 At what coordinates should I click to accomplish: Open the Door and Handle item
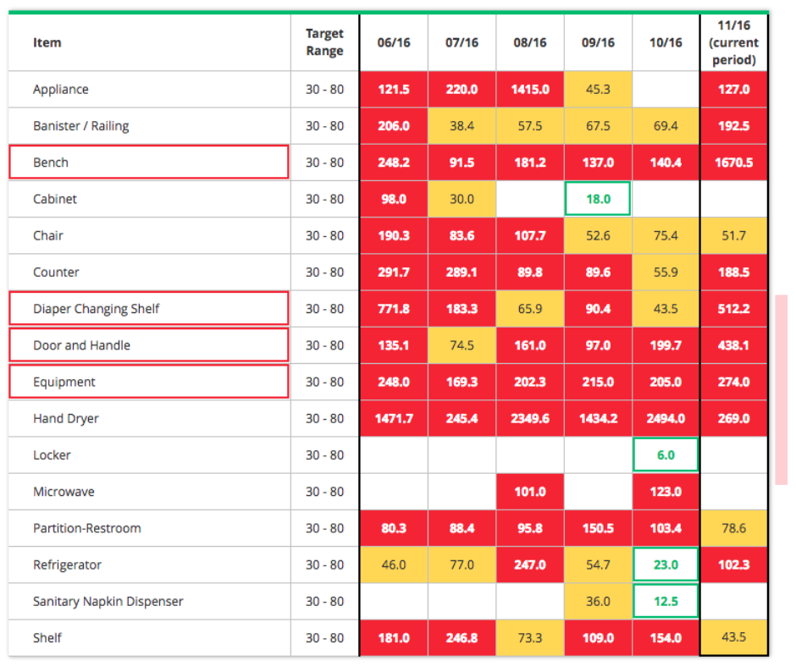tap(148, 345)
